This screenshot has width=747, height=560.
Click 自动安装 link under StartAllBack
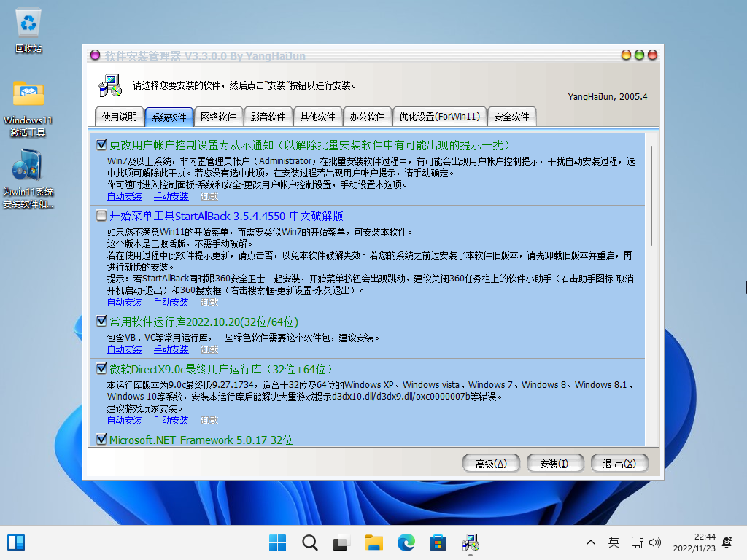point(124,302)
